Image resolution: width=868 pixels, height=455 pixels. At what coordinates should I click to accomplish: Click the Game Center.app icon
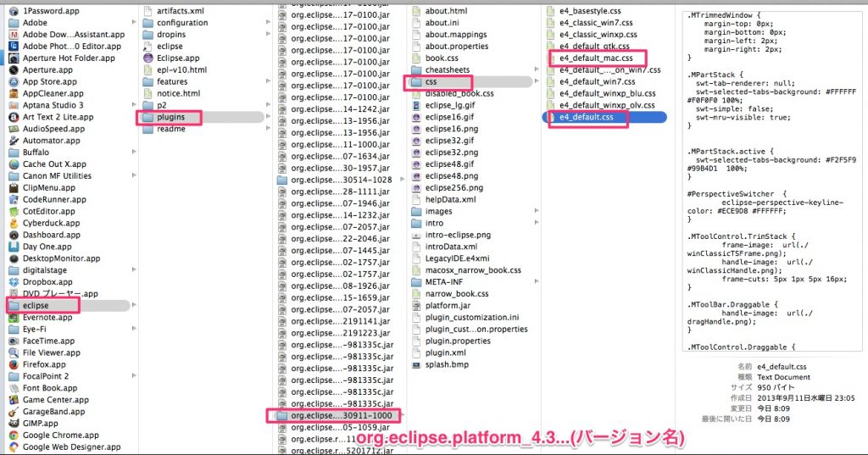[14, 400]
